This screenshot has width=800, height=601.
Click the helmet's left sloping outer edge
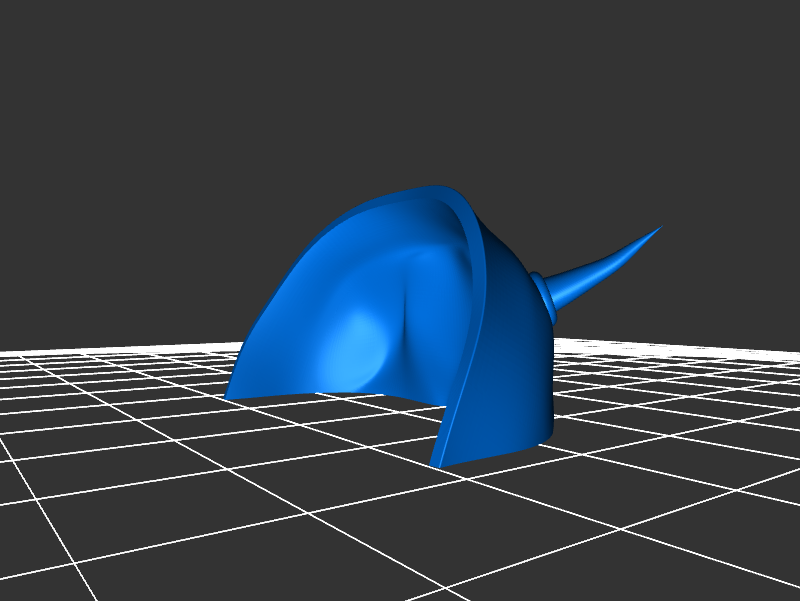pos(275,300)
